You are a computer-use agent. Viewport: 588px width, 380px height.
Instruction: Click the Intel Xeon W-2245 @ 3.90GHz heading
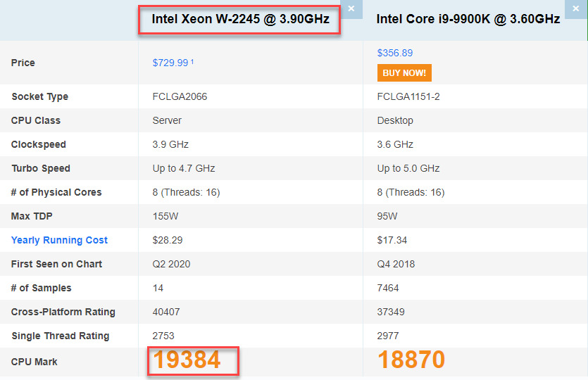(240, 19)
